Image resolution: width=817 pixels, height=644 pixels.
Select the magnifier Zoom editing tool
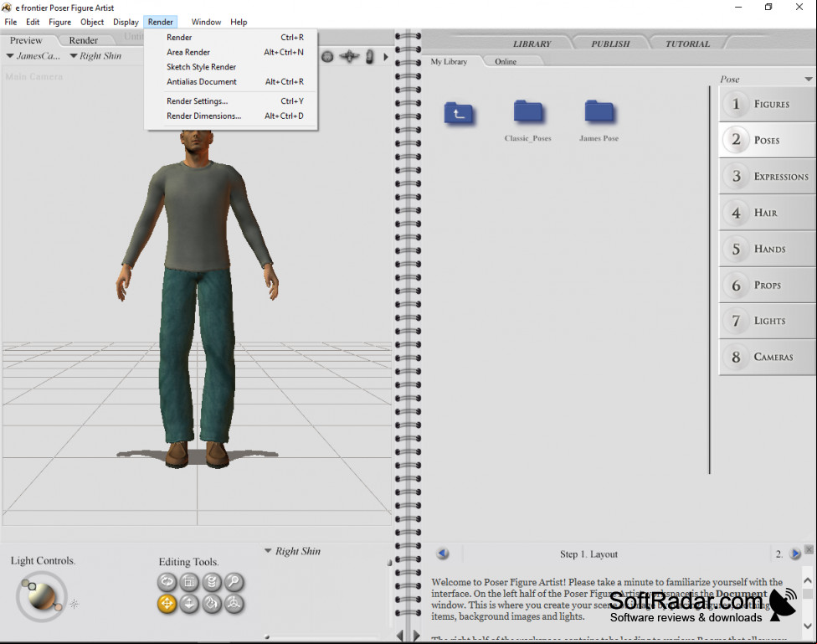tap(234, 581)
